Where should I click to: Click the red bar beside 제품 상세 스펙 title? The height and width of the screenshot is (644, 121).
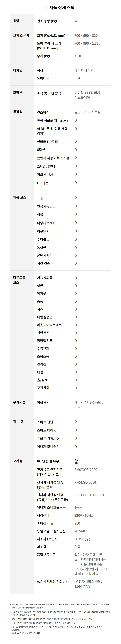click(x=47, y=7)
